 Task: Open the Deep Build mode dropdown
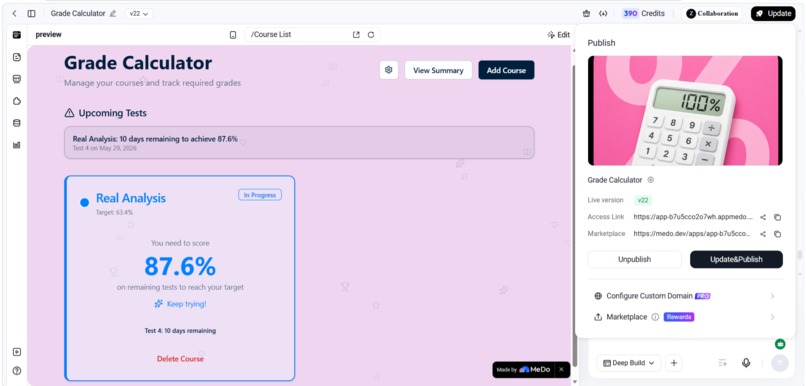[x=628, y=363]
